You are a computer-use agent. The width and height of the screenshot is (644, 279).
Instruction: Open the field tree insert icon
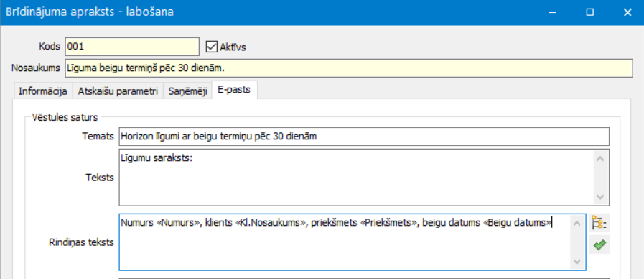tap(599, 224)
